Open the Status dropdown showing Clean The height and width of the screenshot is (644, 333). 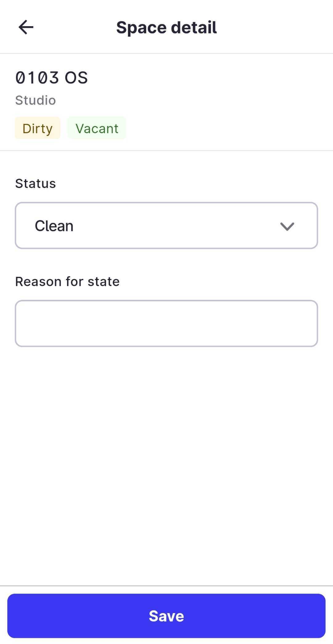coord(166,225)
